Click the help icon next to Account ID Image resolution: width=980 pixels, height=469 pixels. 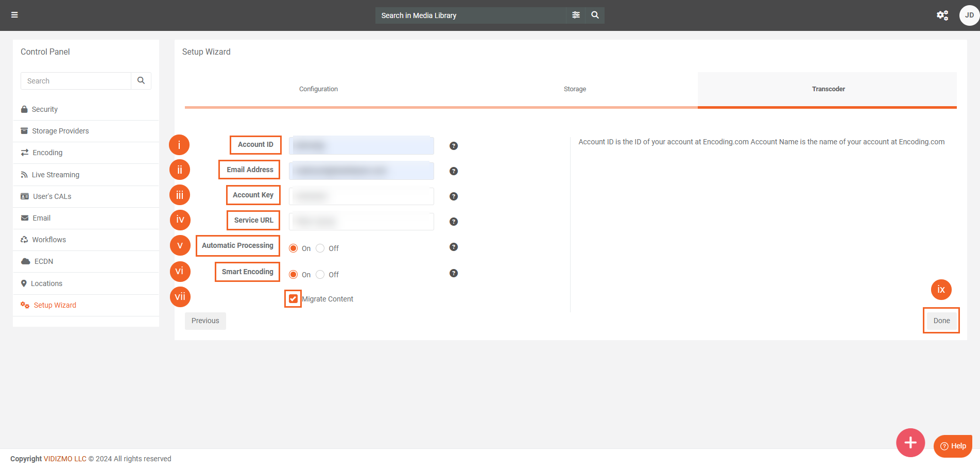pos(454,146)
